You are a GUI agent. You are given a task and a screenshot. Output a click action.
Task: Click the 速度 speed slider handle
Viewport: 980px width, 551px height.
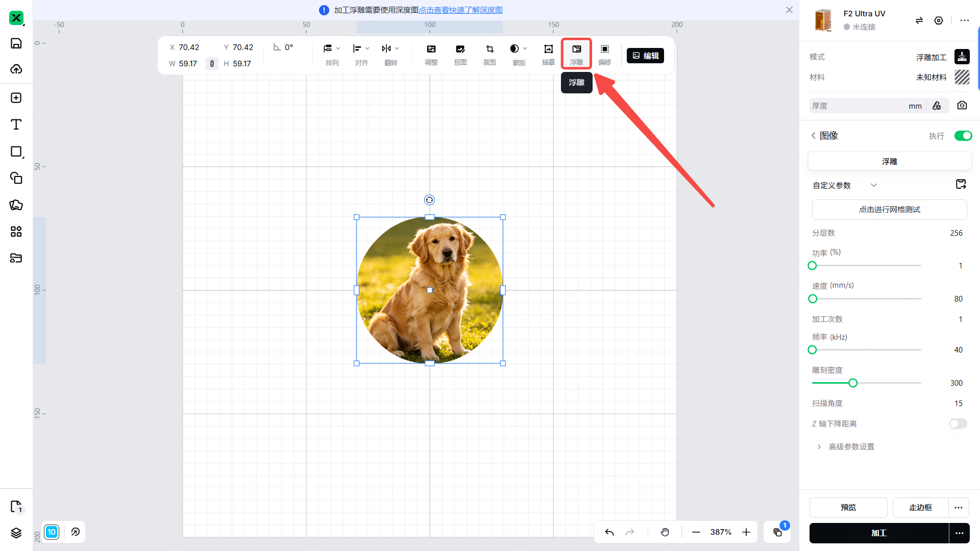point(813,299)
